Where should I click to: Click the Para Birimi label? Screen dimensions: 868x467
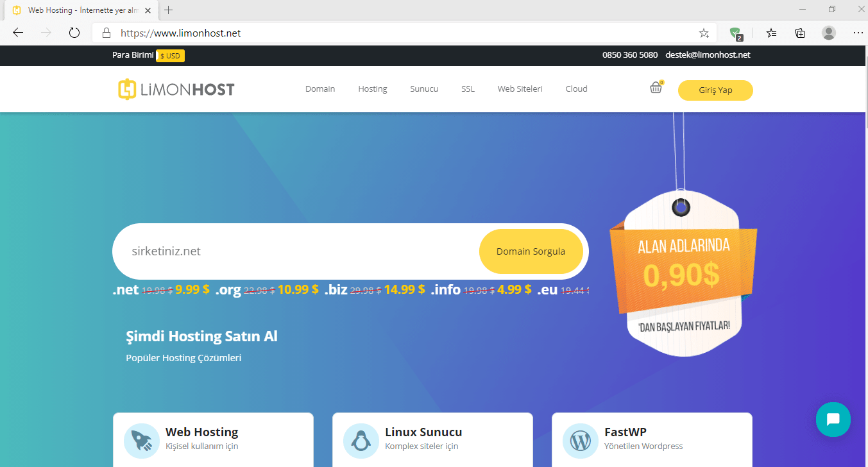coord(133,55)
